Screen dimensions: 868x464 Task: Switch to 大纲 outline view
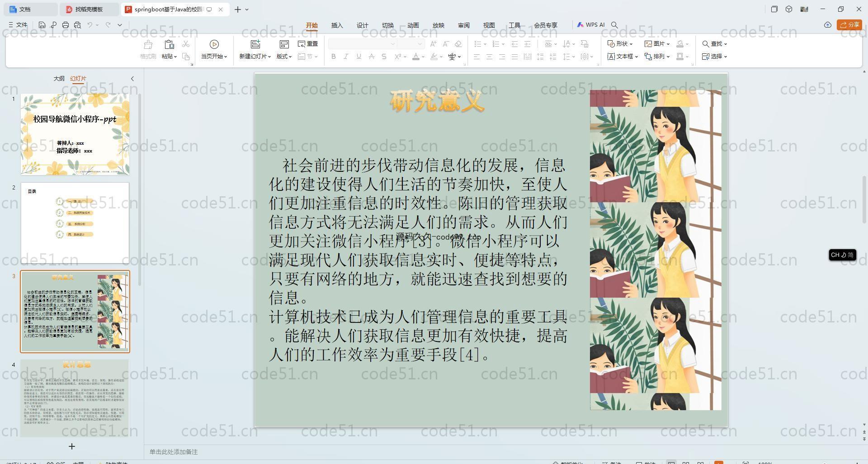(x=59, y=79)
